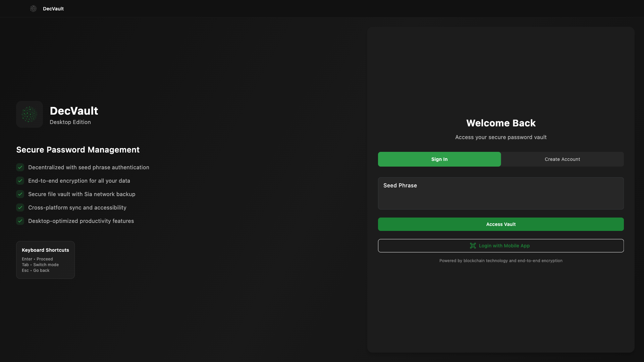Click the Esc Go back shortcut entry

coord(36,270)
